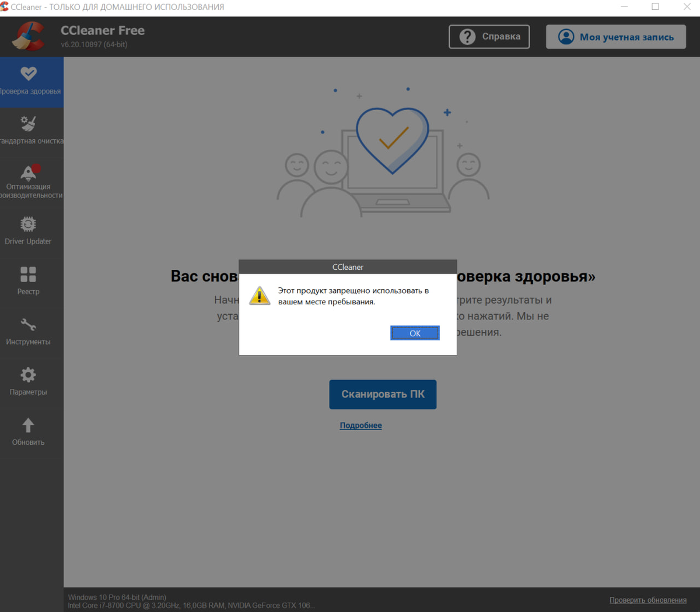This screenshot has width=700, height=612.
Task: Open the Registry grid icon
Action: click(28, 275)
